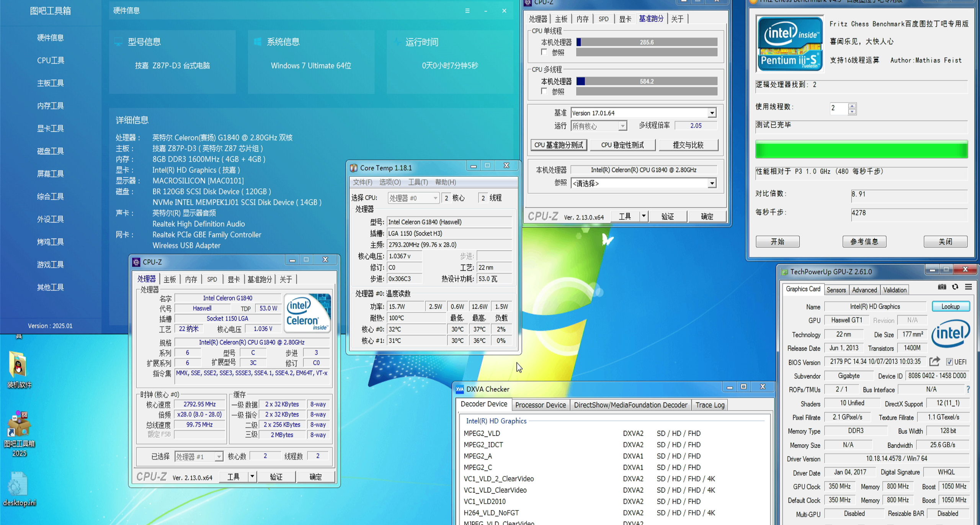Open the 选项(O) menu in Core Temp

click(x=390, y=182)
